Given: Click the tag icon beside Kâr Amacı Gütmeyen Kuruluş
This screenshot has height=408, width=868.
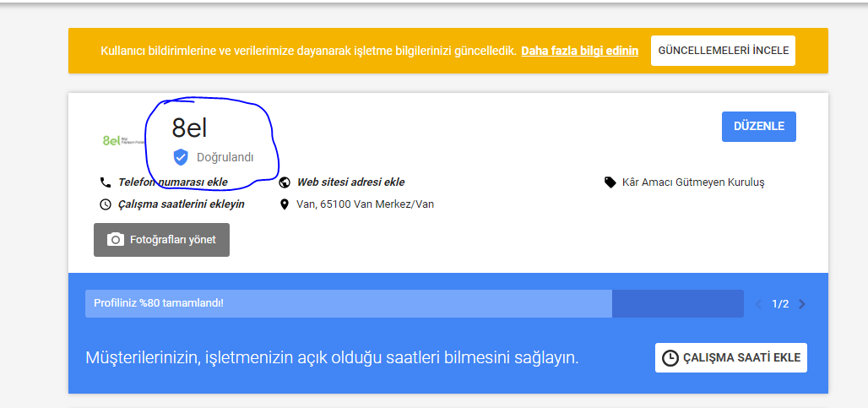Looking at the screenshot, I should 610,182.
